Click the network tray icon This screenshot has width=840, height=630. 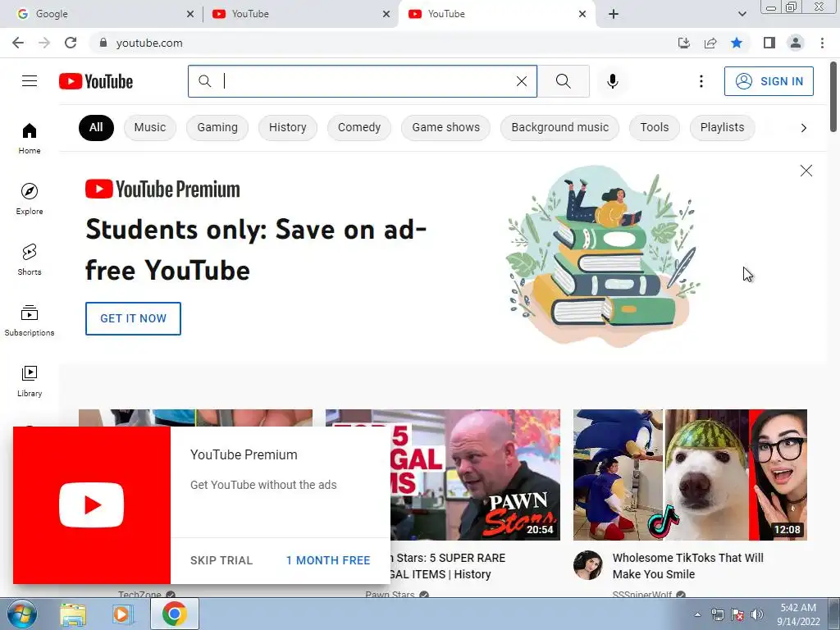717,614
